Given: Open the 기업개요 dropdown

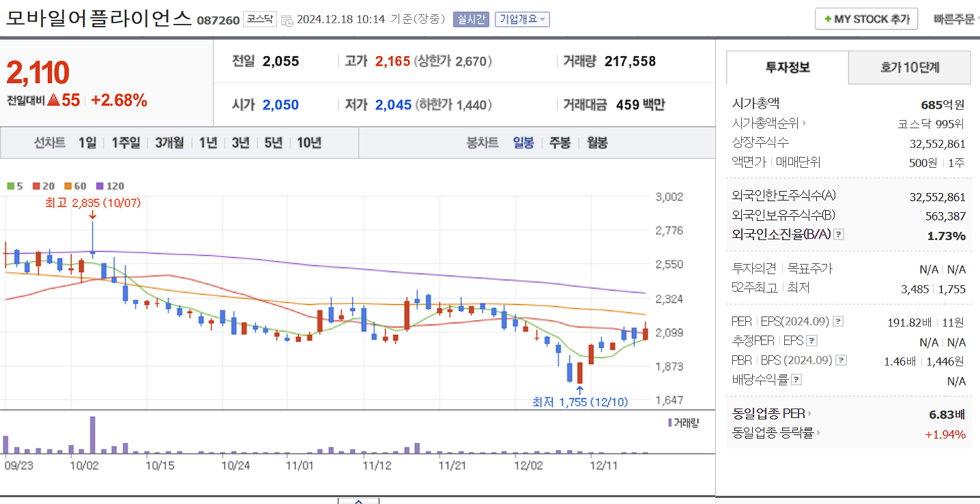Looking at the screenshot, I should click(521, 19).
